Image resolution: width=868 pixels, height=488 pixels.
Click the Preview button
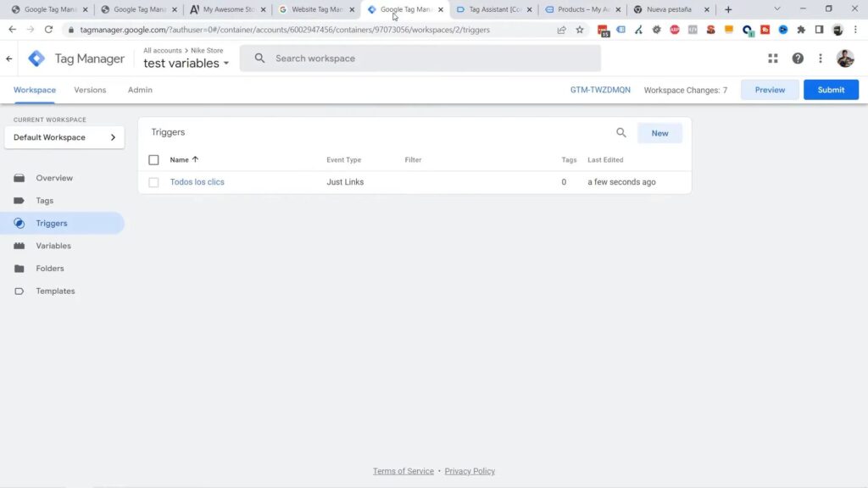(770, 90)
